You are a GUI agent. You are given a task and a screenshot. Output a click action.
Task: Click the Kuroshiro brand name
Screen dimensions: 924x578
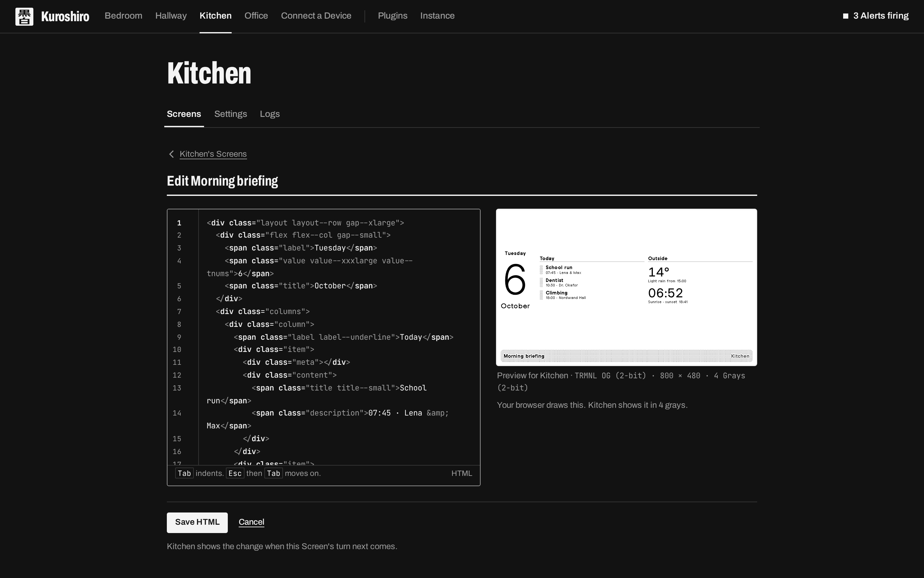pos(65,16)
